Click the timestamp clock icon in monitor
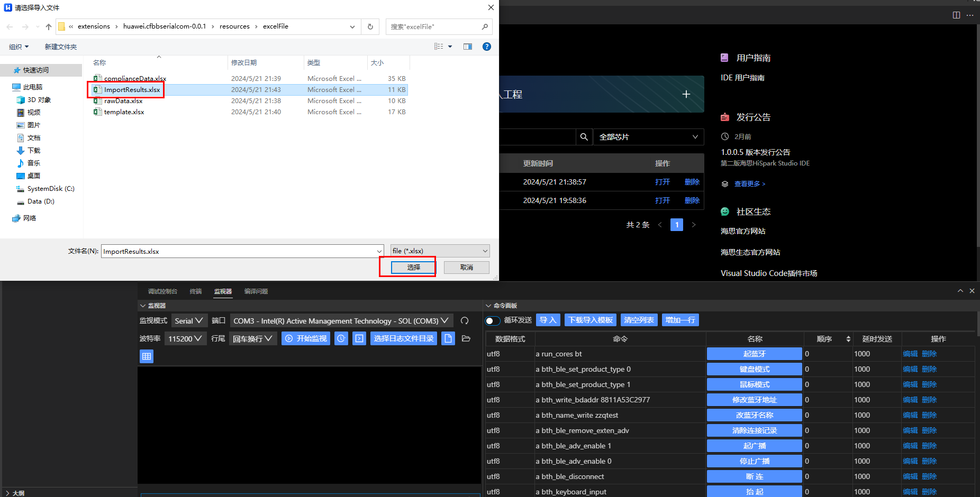 (341, 338)
